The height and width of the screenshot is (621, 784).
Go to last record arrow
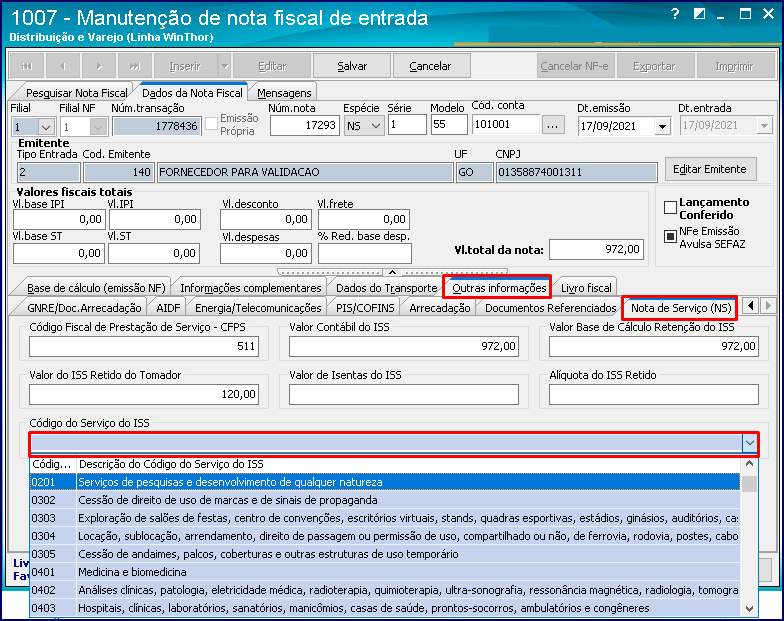134,66
